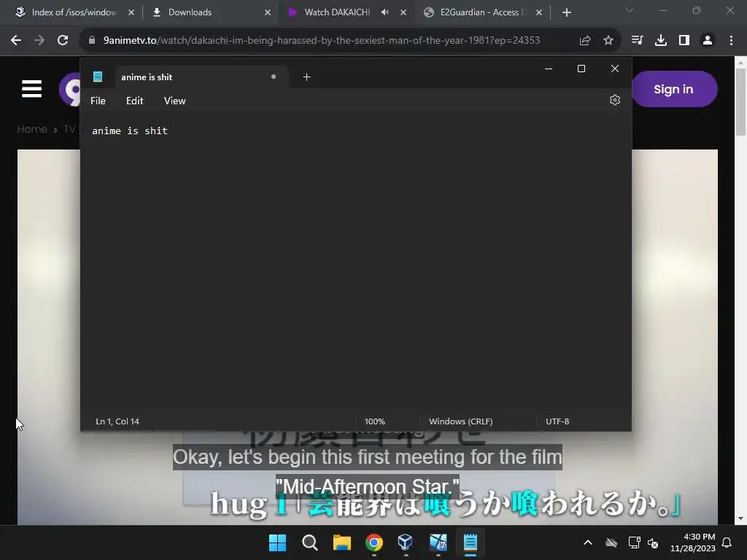The height and width of the screenshot is (560, 747).
Task: Go forward in browser history
Action: pyautogui.click(x=39, y=40)
